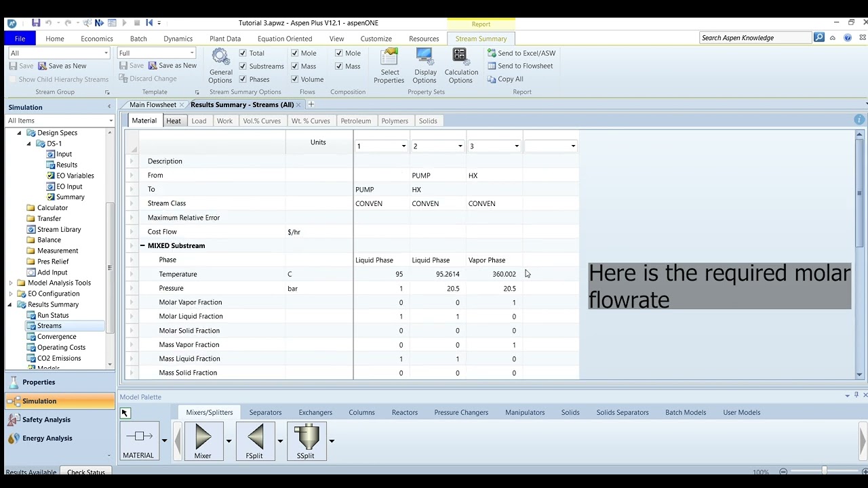Open the 'All Items' navigation dropdown
This screenshot has width=868, height=488.
[111, 121]
